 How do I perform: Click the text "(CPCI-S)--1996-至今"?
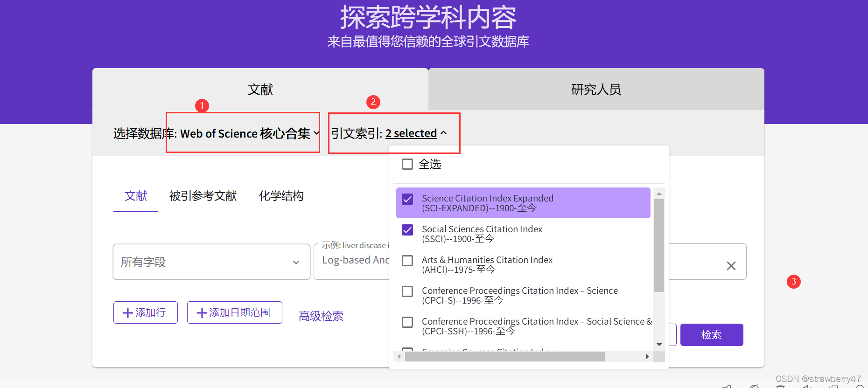click(462, 301)
